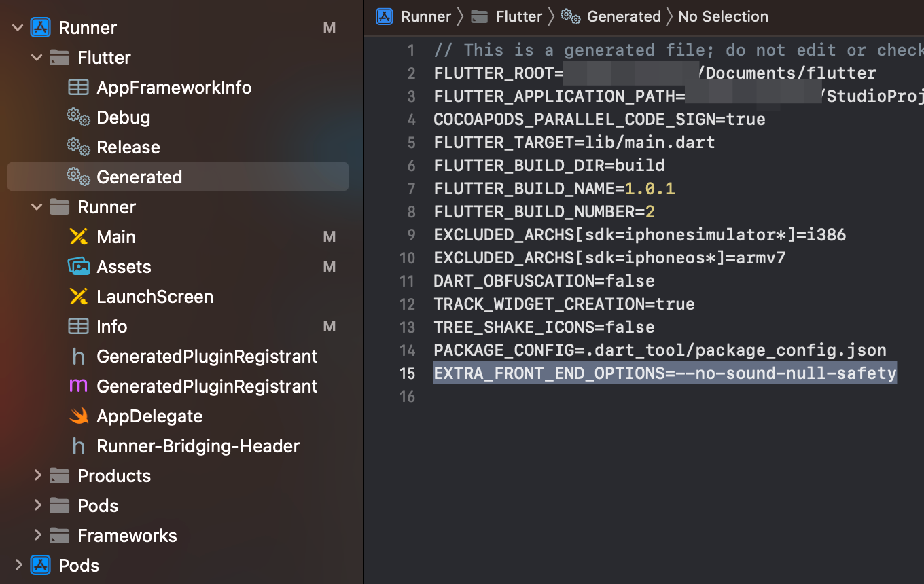Click the M status badge beside Assets
Screen dimensions: 924x584
point(330,267)
